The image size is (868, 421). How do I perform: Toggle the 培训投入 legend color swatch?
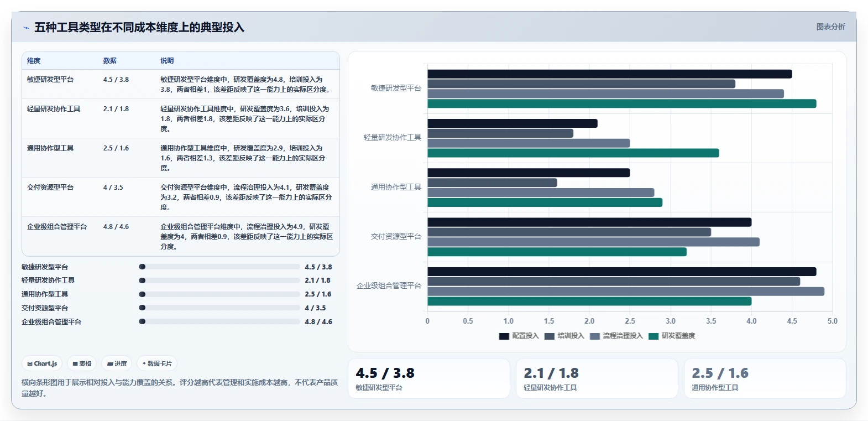pyautogui.click(x=550, y=336)
